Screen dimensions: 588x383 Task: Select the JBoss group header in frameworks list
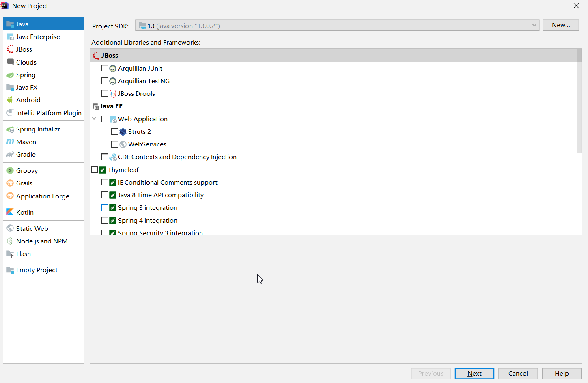coord(333,56)
